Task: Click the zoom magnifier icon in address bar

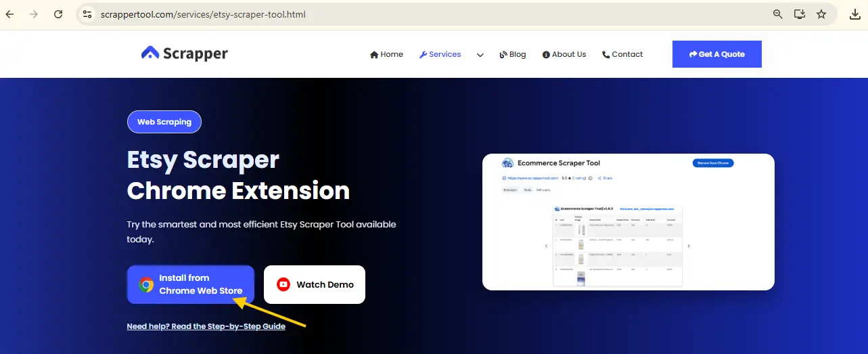Action: tap(778, 14)
